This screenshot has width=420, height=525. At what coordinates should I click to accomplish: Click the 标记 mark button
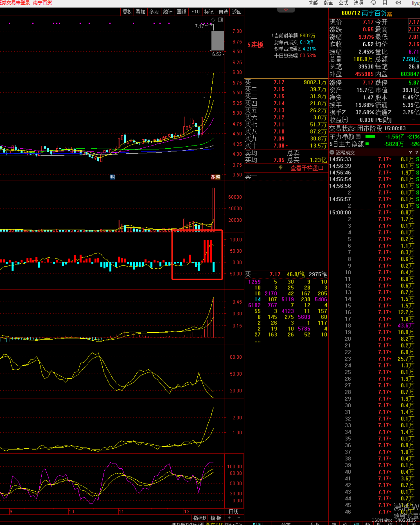[x=209, y=12]
